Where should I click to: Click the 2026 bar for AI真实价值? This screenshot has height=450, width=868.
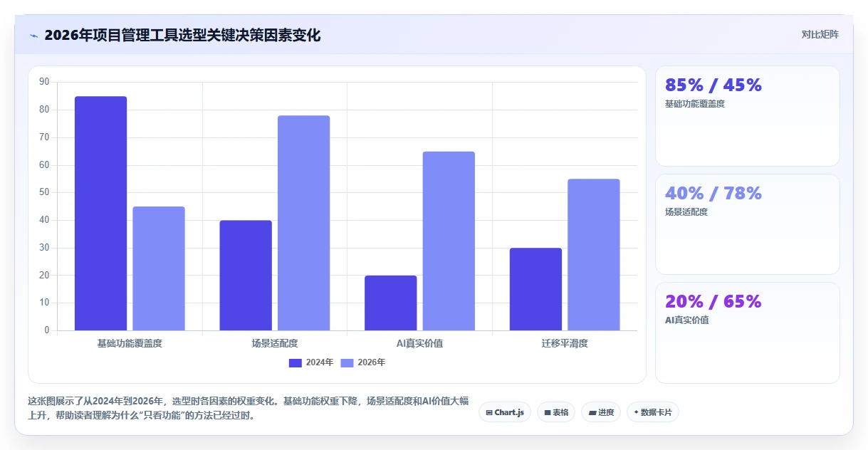pos(449,241)
